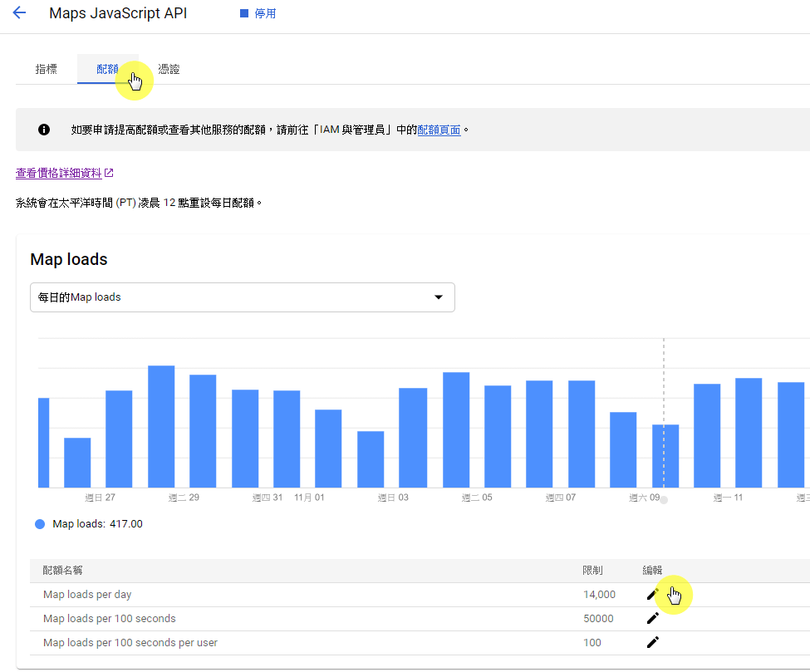Click the 週六 09 axis label
The height and width of the screenshot is (672, 810).
[644, 498]
